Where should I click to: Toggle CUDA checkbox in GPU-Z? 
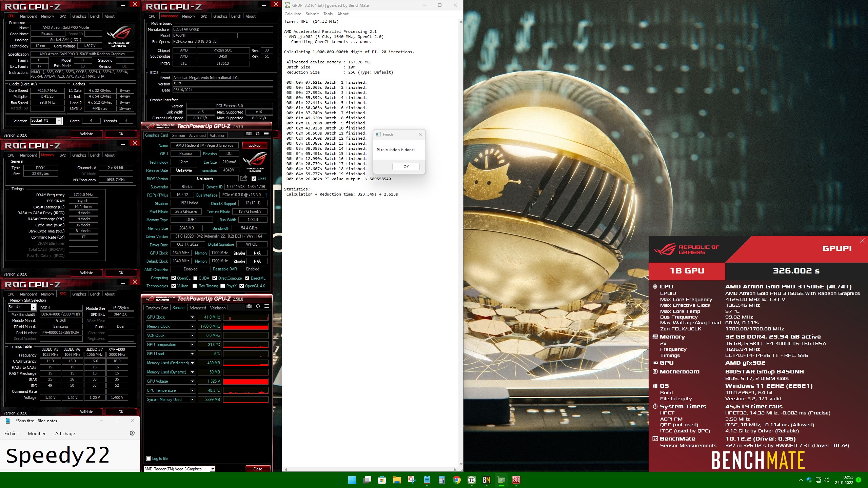point(195,278)
